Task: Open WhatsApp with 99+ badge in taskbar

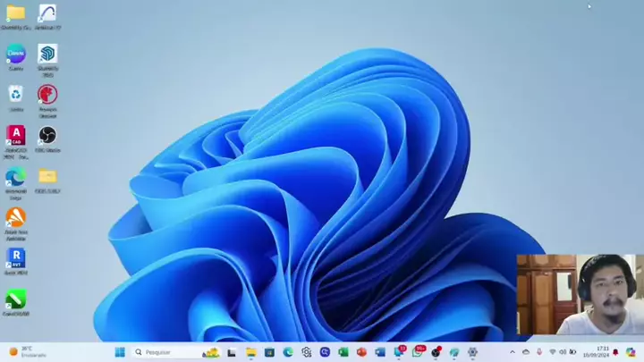Action: (x=418, y=352)
